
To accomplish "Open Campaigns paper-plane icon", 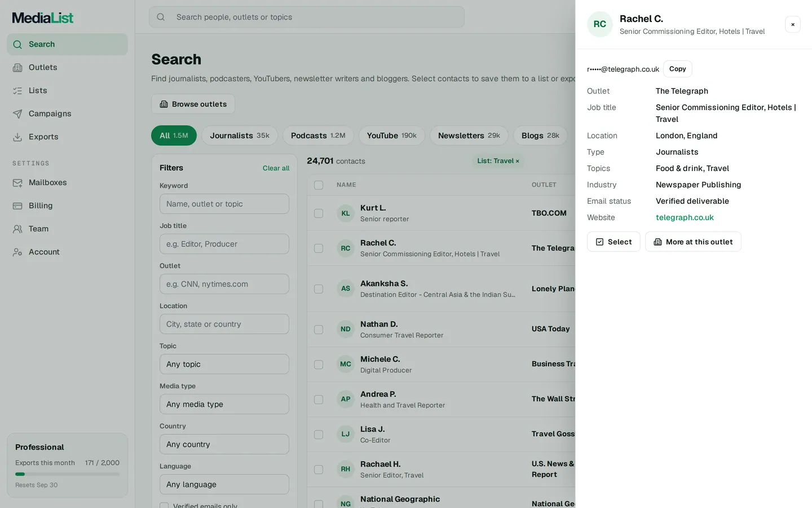I will pyautogui.click(x=17, y=113).
